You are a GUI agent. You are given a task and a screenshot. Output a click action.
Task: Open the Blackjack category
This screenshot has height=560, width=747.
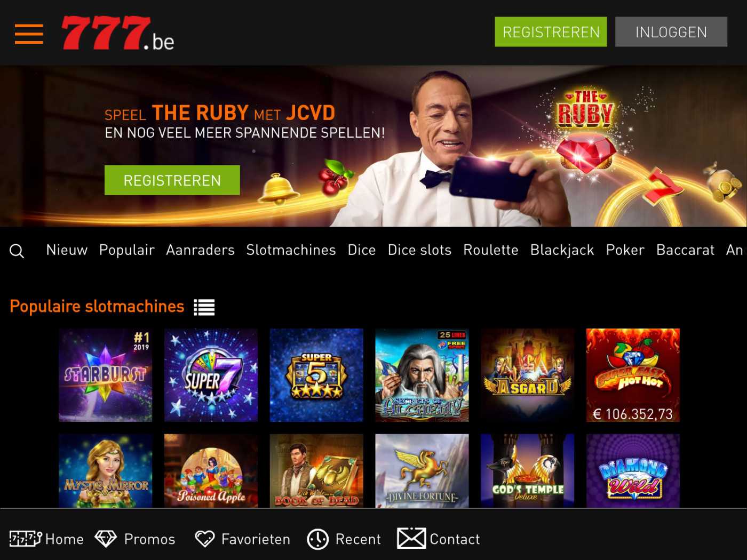[x=562, y=250]
